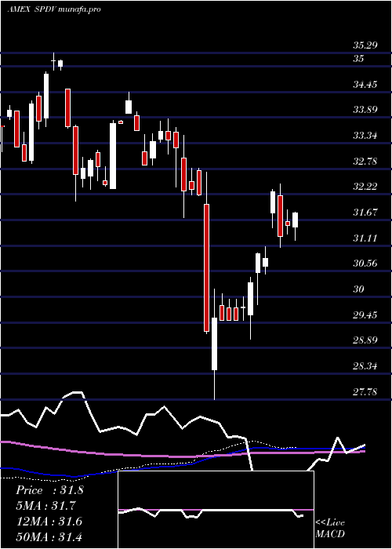This screenshot has width=392, height=549.
Task: Click the 31.67 price axis label
Action: click(365, 213)
